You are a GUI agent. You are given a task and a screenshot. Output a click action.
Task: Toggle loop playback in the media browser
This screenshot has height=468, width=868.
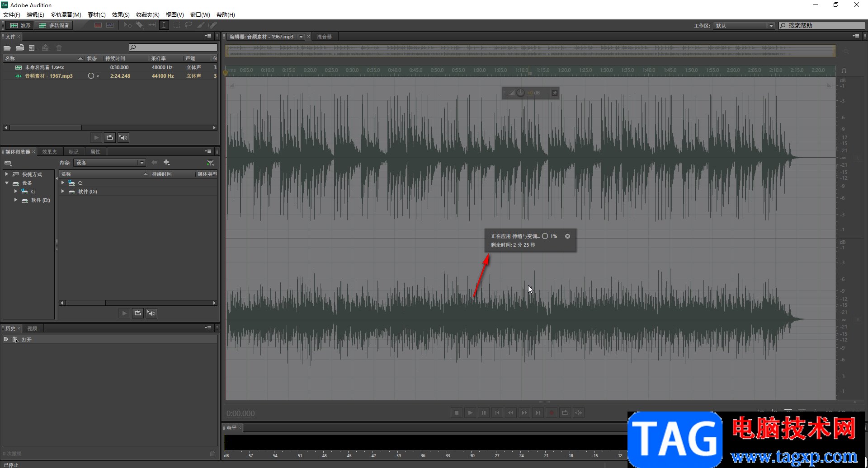138,313
